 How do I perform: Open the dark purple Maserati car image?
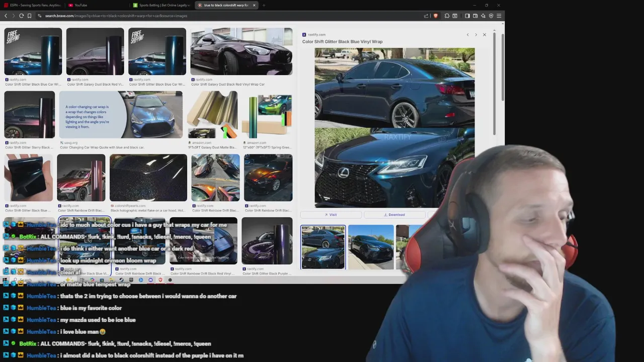[x=242, y=51]
